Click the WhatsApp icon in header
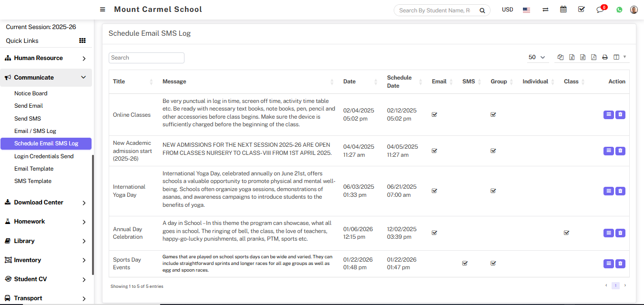The image size is (644, 305). pyautogui.click(x=619, y=10)
